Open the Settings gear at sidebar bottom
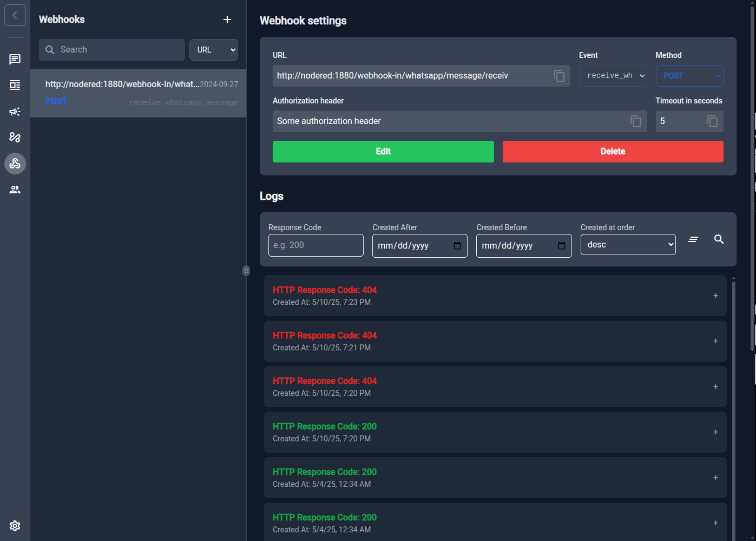 [x=15, y=526]
